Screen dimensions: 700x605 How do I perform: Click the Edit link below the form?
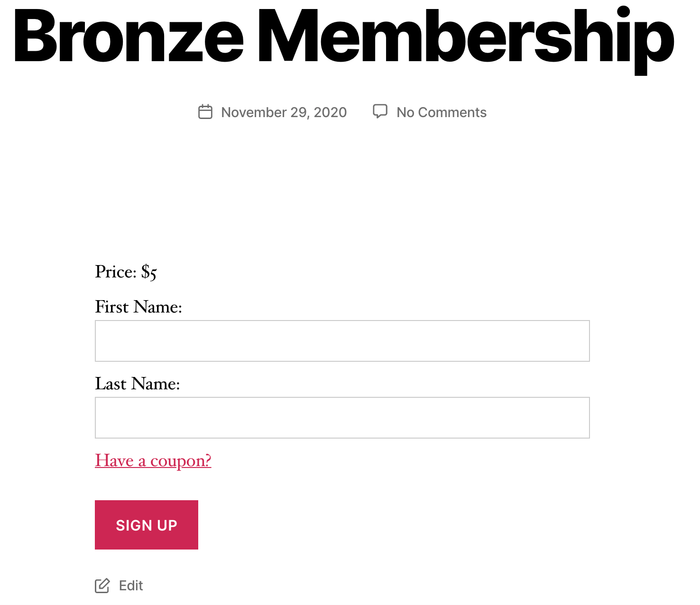click(131, 586)
